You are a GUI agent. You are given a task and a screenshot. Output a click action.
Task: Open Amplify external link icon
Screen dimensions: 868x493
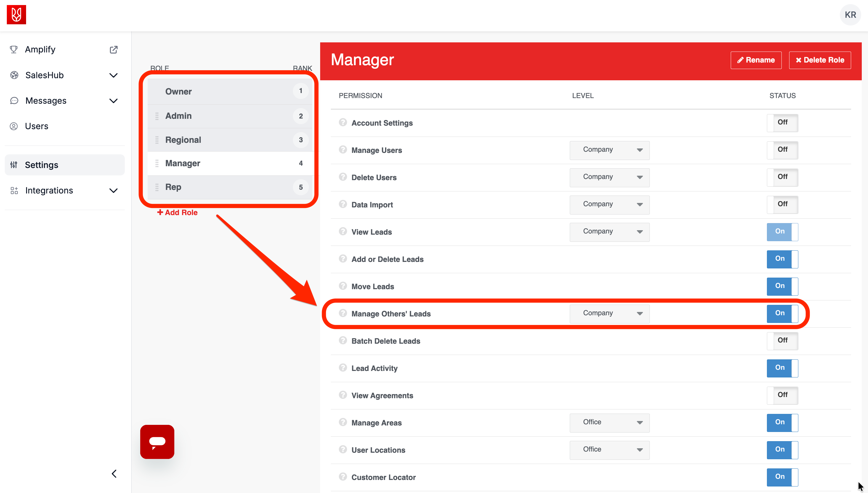114,50
